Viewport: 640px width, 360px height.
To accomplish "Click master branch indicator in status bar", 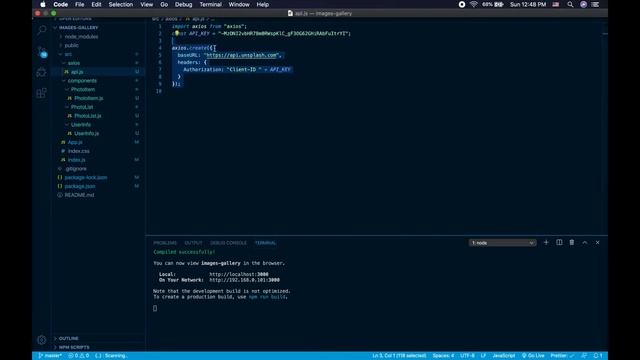I will point(50,356).
